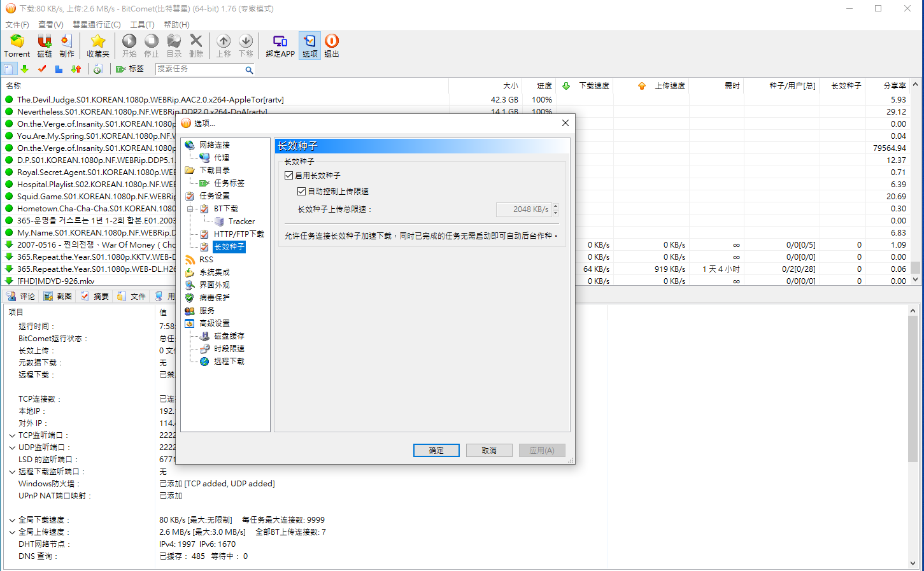Open Favorites (收藏夹) in toolbar
This screenshot has width=924, height=571.
[x=98, y=46]
